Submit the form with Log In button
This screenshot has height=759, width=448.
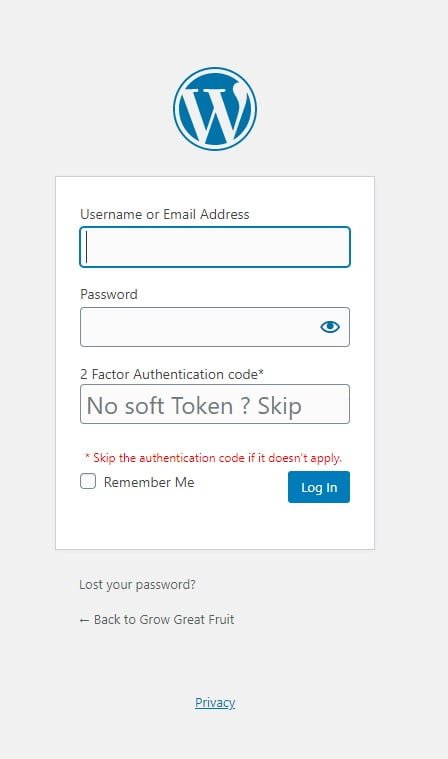pos(319,487)
